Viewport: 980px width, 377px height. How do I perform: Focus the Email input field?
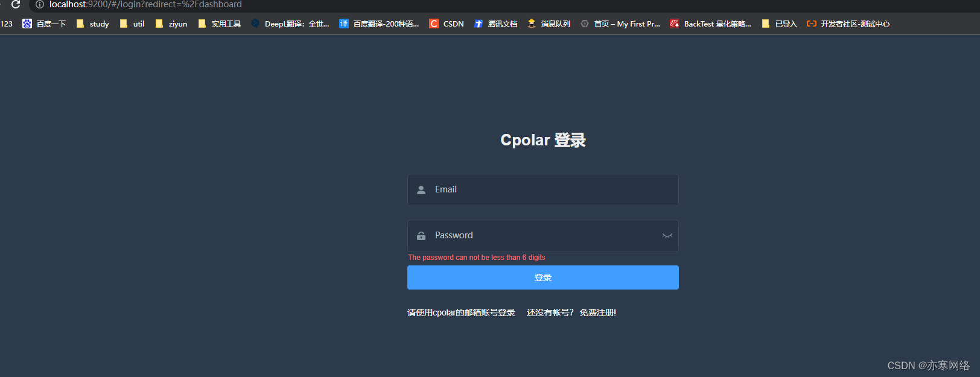(543, 190)
